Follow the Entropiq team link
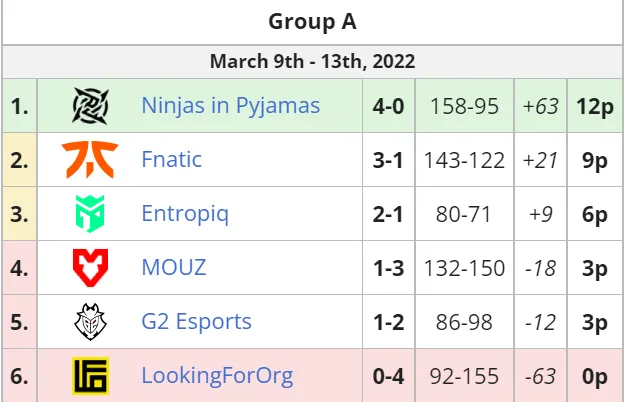The width and height of the screenshot is (624, 402). click(185, 214)
